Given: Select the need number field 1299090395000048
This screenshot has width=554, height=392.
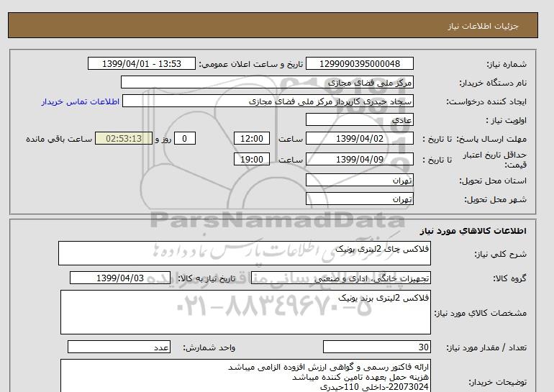Looking at the screenshot, I should point(359,64).
